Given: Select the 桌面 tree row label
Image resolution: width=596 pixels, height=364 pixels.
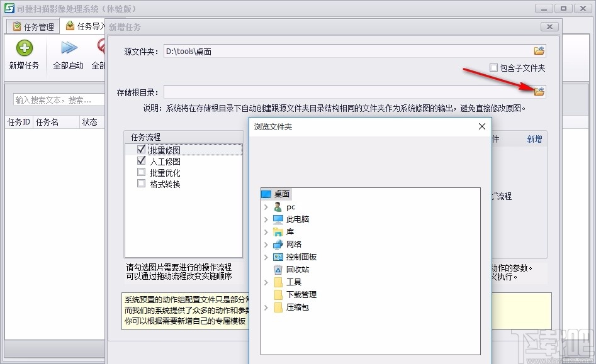Looking at the screenshot, I should pos(282,194).
